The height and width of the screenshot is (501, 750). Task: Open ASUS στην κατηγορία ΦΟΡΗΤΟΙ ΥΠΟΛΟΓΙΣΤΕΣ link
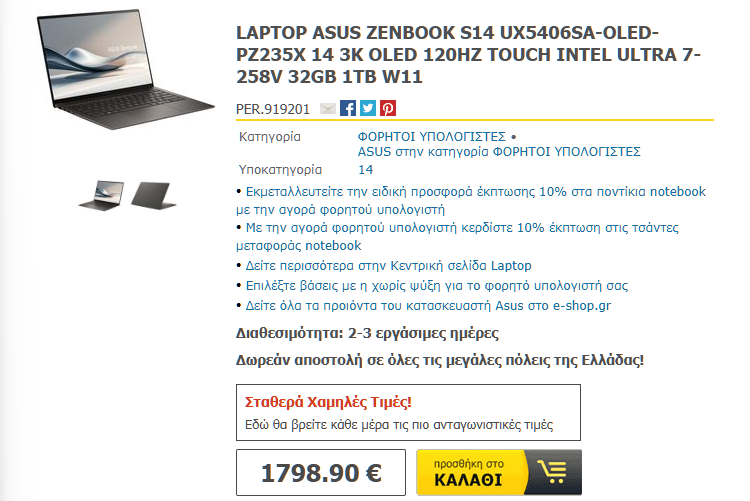tap(499, 152)
